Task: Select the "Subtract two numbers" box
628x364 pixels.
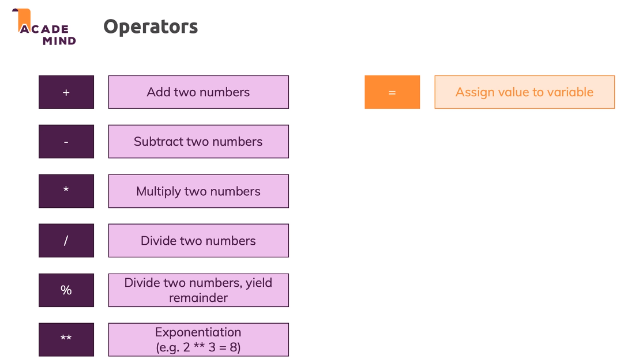Action: click(198, 142)
